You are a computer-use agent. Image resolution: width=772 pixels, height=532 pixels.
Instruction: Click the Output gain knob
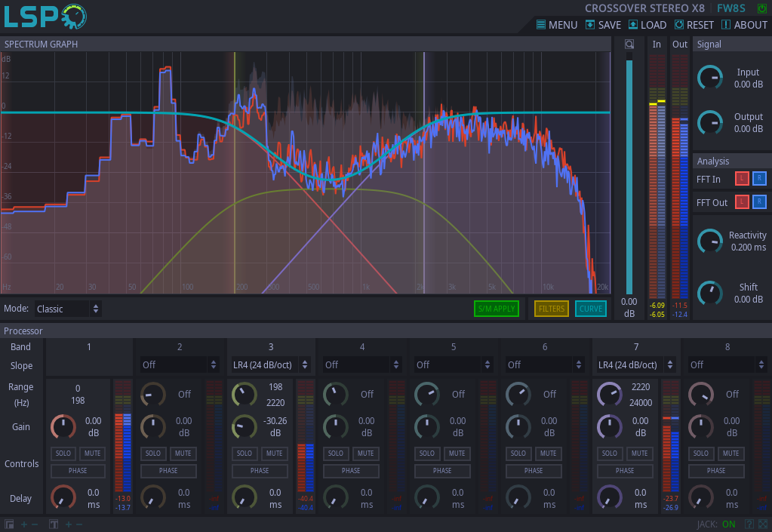710,122
